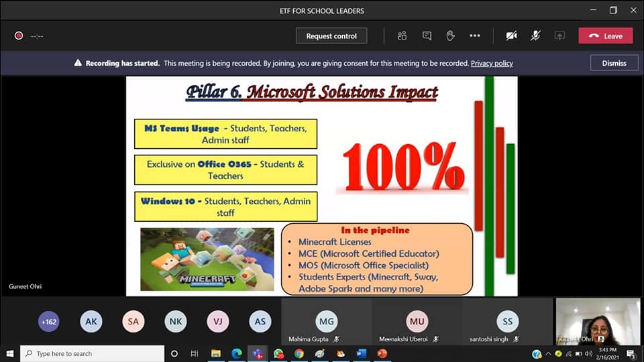Open Cortana from the taskbar

[x=174, y=353]
